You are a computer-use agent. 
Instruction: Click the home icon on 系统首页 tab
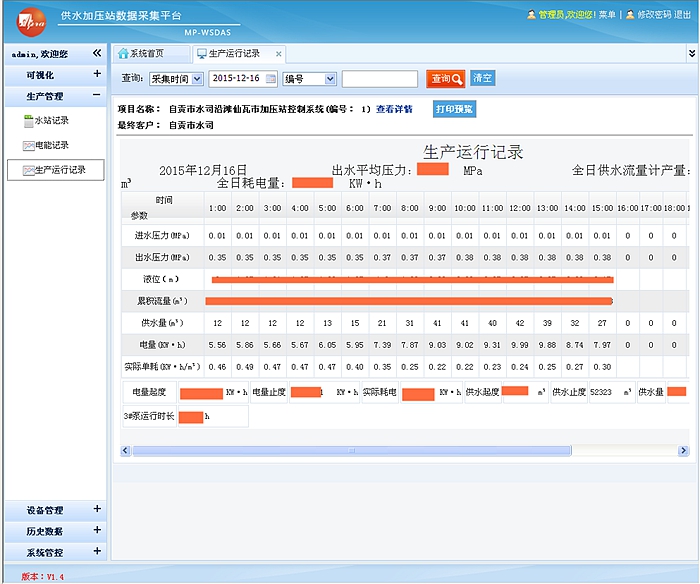point(123,53)
